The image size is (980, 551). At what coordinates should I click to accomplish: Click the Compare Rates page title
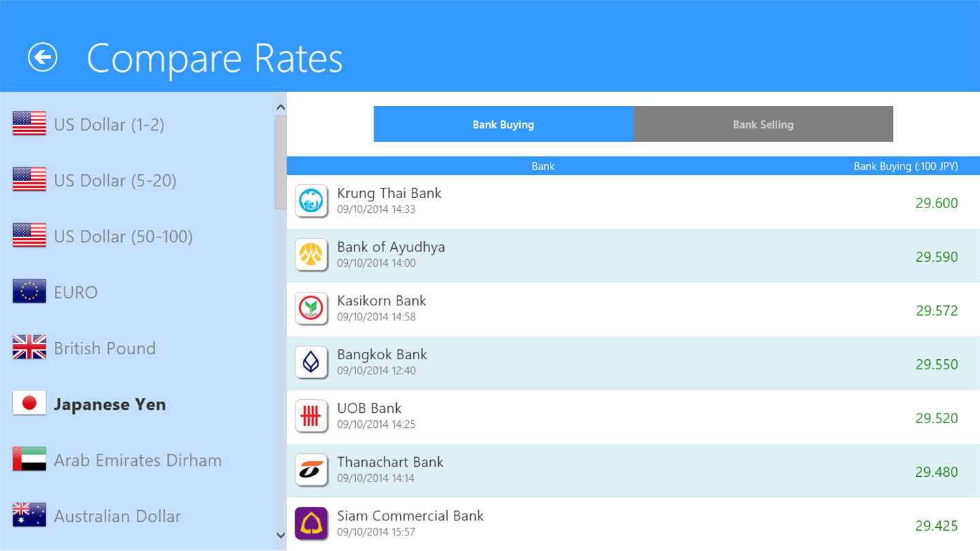214,59
